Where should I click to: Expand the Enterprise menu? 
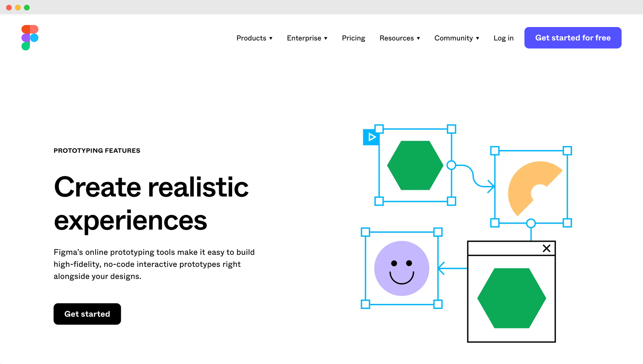tap(307, 38)
